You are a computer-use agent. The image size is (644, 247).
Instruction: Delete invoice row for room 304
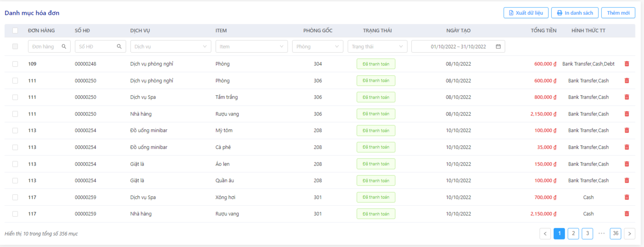click(627, 64)
